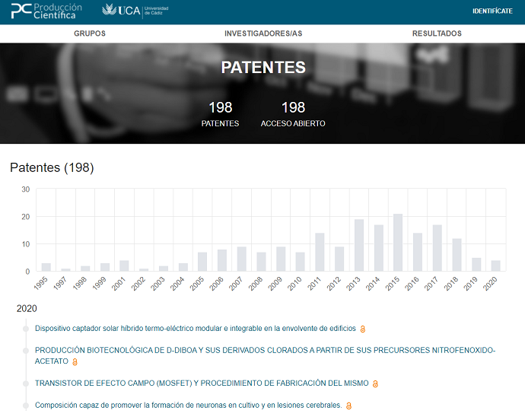Viewport: 525px width, 420px height.
Task: Click open access icon after ACETATO
Action: pos(75,362)
